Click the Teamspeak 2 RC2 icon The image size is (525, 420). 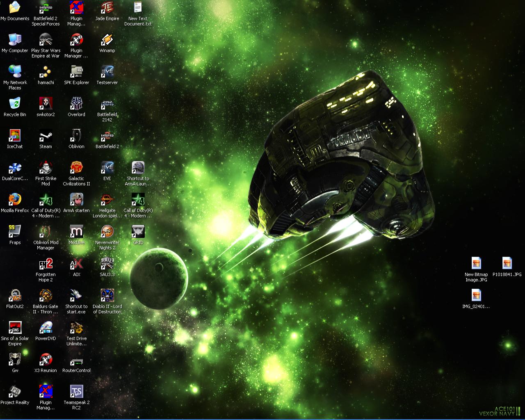(76, 392)
